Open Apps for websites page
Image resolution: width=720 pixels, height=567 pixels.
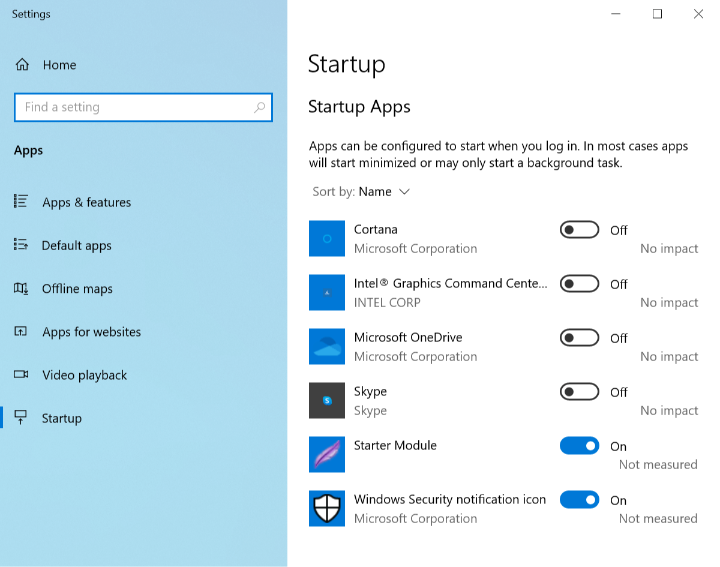coord(91,332)
